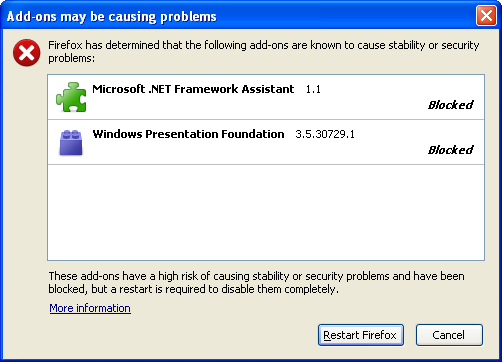
Task: Click the version number 3.5.30729.1
Action: (325, 134)
